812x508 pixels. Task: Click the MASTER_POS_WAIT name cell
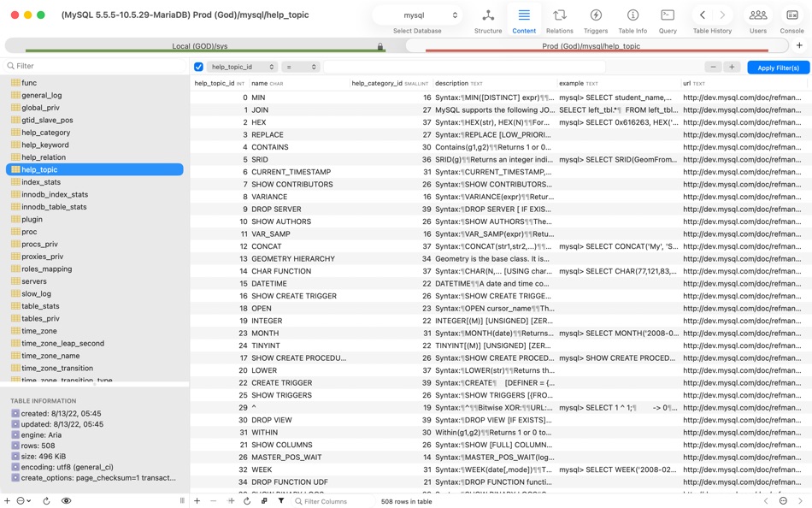pos(299,458)
